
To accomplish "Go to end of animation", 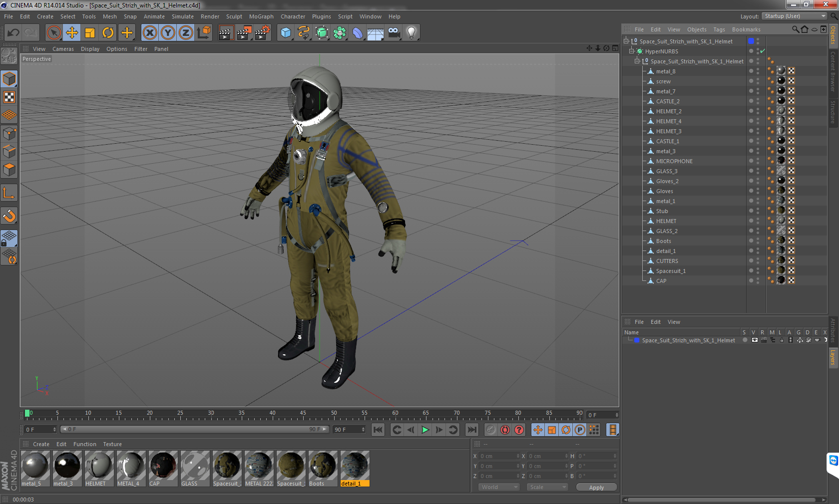I will click(x=471, y=430).
